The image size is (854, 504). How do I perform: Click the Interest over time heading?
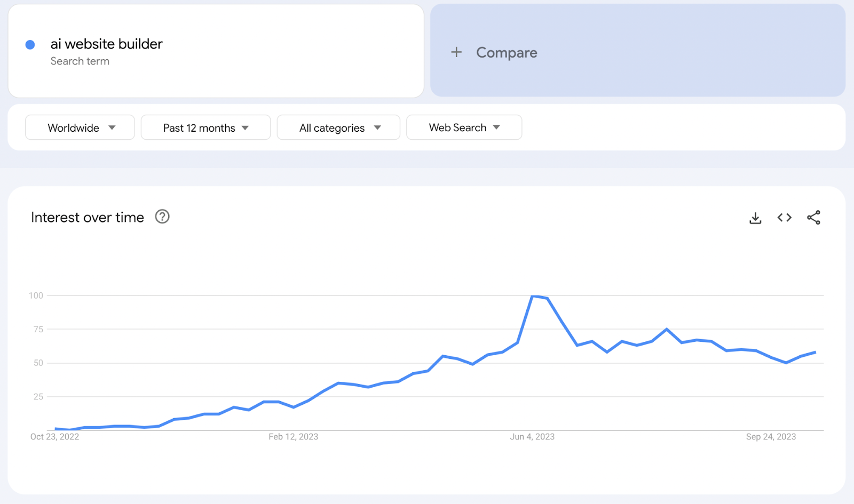[88, 218]
